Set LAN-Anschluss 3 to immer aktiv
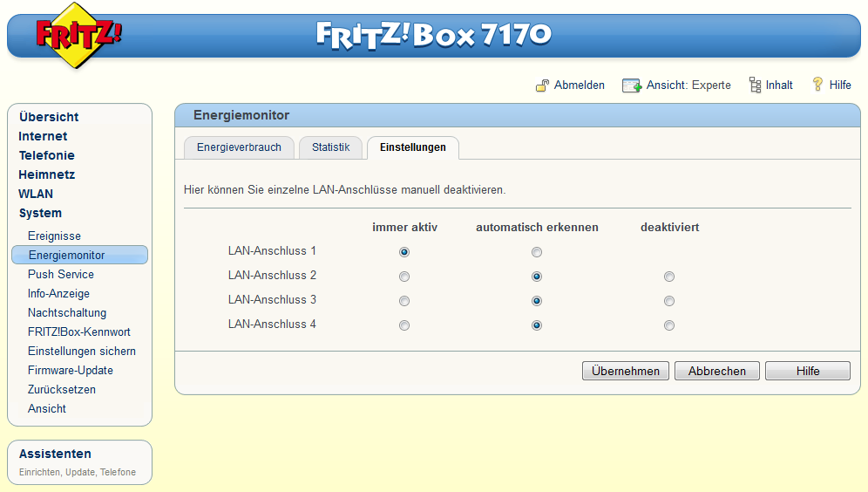This screenshot has height=492, width=868. click(404, 301)
